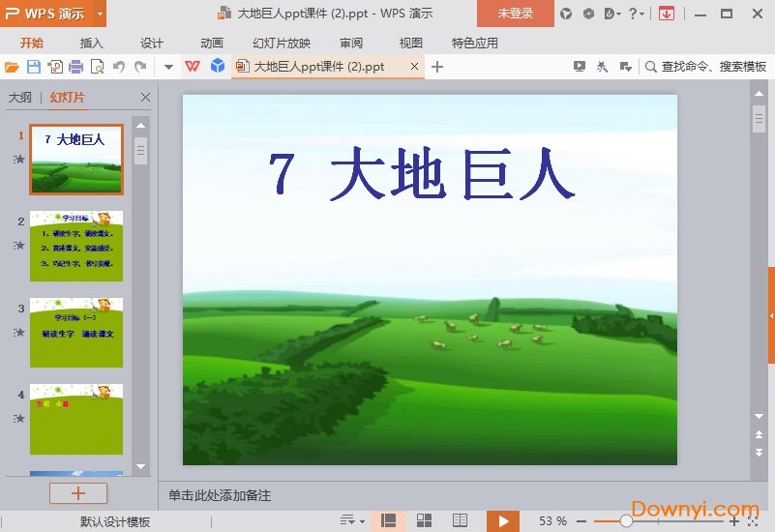The width and height of the screenshot is (775, 532).
Task: Go to previous slide double-arrow button
Action: (x=760, y=434)
